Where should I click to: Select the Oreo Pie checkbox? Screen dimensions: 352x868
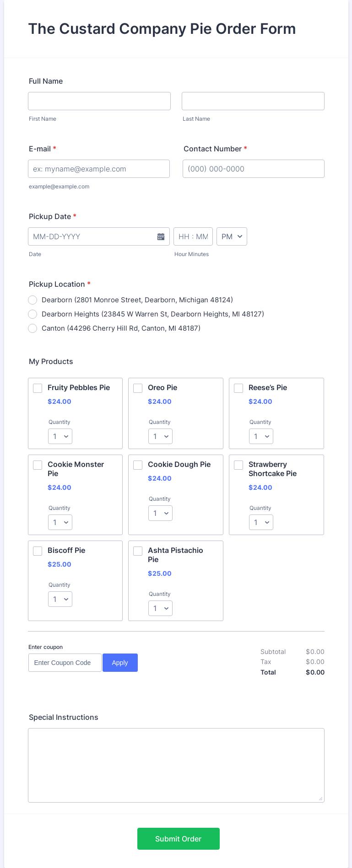tap(138, 388)
